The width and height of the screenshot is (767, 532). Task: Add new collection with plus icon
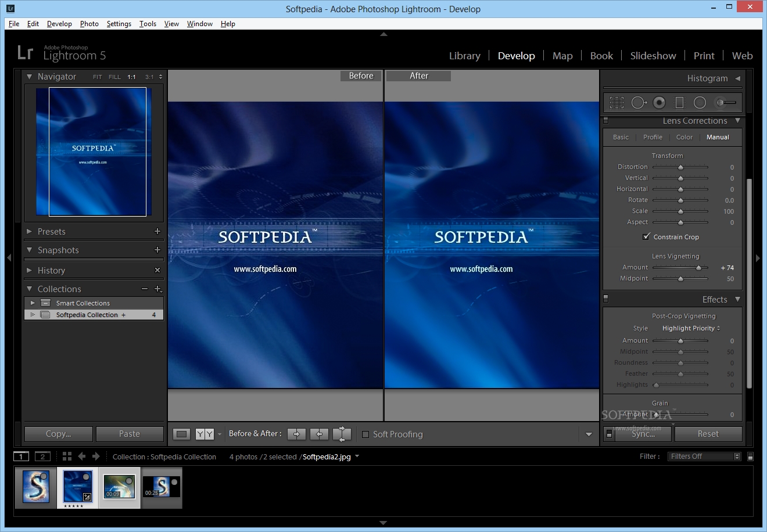tap(157, 289)
